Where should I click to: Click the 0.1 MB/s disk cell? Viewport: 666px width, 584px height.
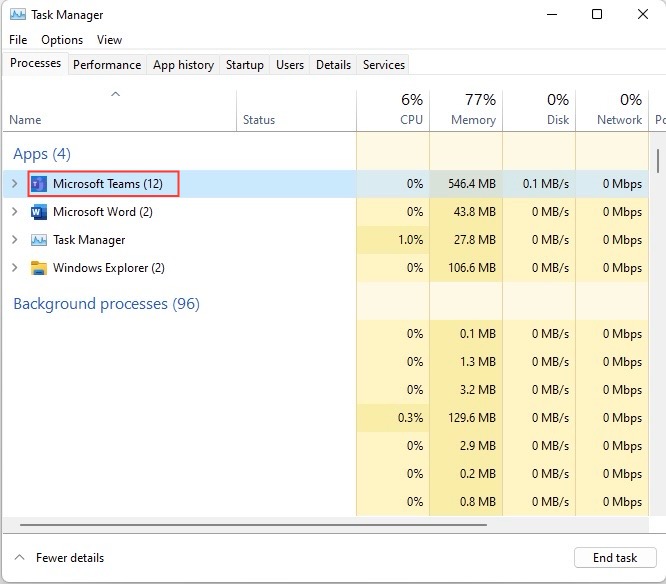(539, 184)
